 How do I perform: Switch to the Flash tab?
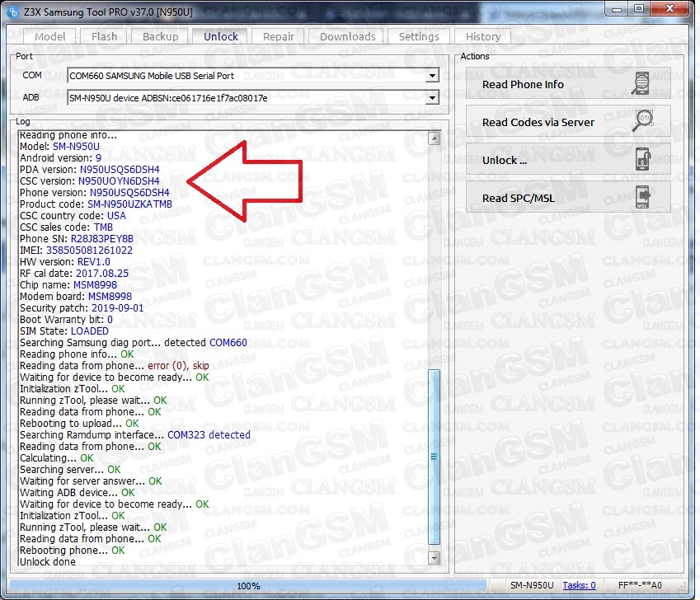coord(104,36)
